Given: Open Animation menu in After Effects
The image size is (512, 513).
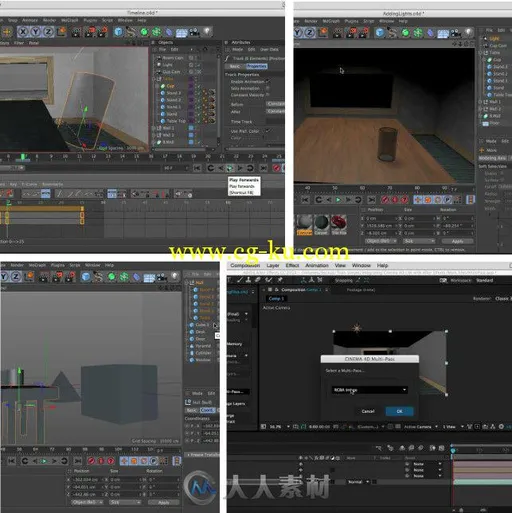Looking at the screenshot, I should (x=317, y=265).
